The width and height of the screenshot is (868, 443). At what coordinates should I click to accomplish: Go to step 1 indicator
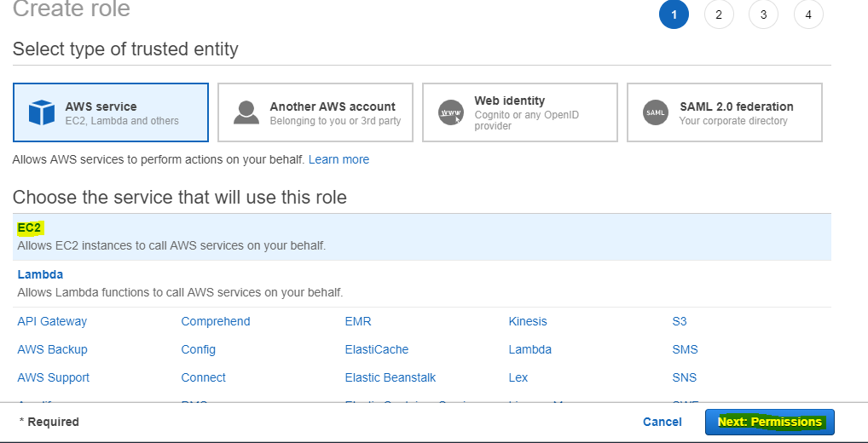674,14
